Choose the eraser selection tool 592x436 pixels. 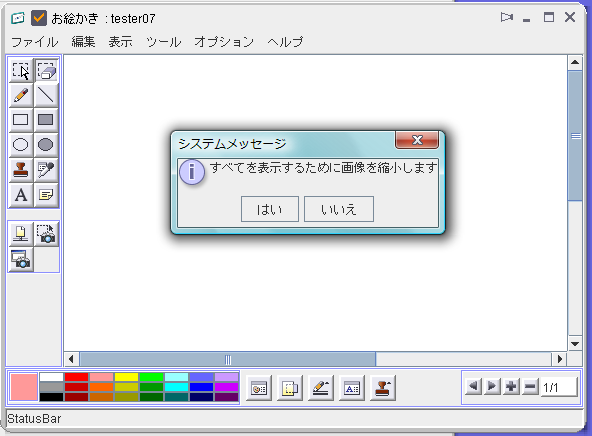click(47, 70)
